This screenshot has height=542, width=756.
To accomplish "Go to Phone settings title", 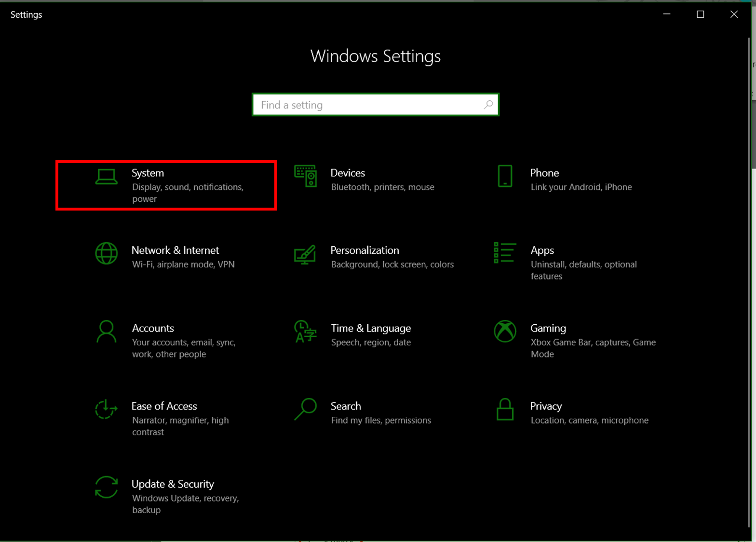I will tap(544, 173).
